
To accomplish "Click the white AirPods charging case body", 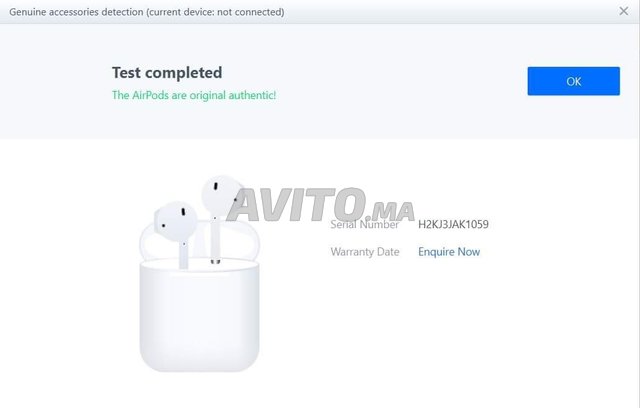I will click(199, 316).
